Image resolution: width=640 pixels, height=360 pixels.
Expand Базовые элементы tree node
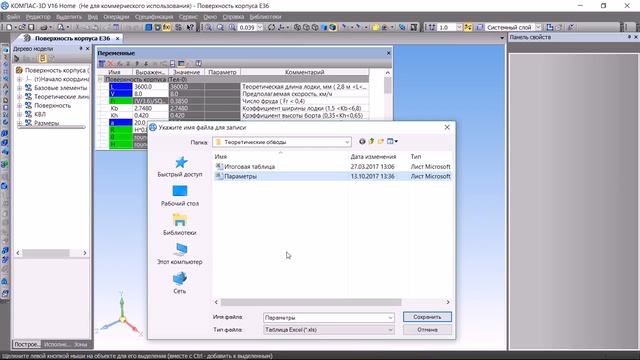click(19, 88)
